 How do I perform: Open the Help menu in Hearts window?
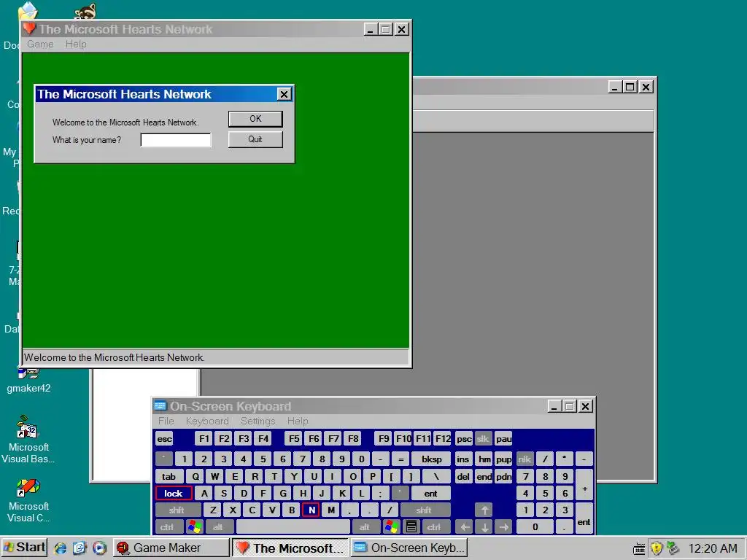[x=76, y=44]
